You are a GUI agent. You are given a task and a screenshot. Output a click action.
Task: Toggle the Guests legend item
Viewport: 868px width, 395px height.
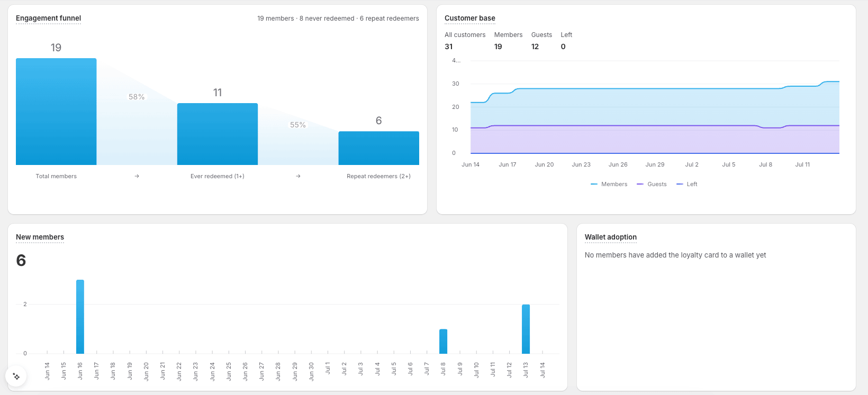(652, 184)
